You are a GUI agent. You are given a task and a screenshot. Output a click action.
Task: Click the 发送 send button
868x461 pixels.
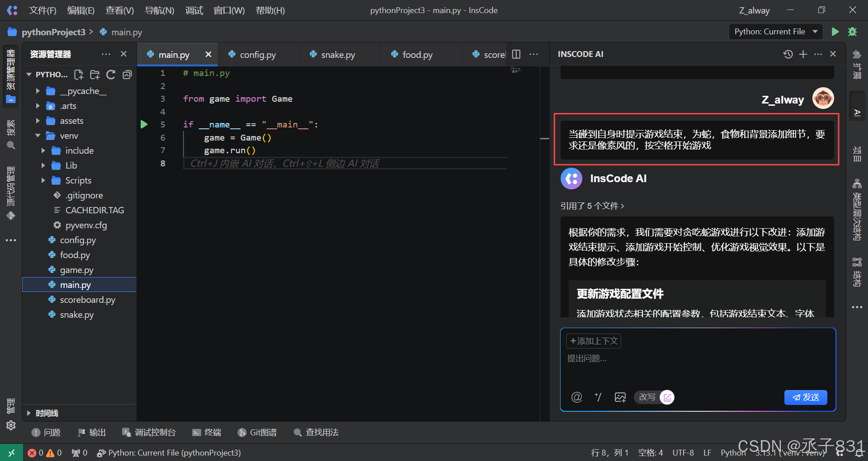[x=805, y=397]
